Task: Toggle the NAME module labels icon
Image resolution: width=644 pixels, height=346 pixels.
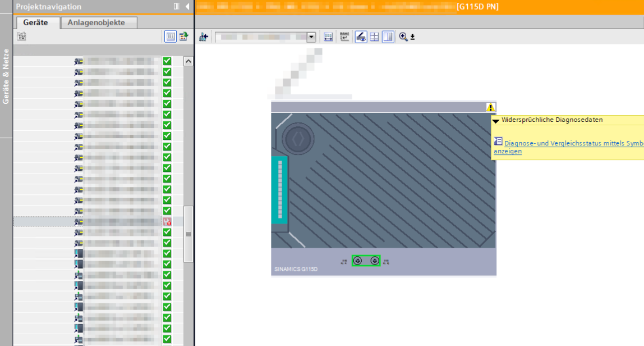Action: tap(344, 37)
